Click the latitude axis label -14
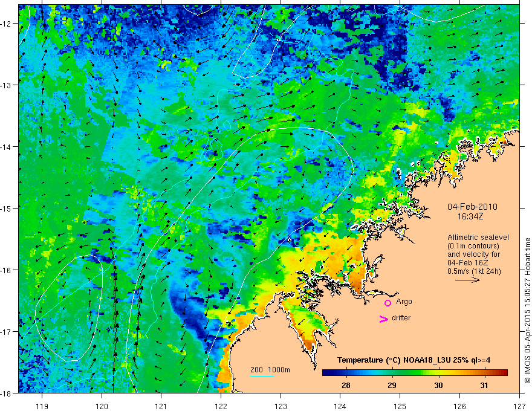 tap(6, 147)
